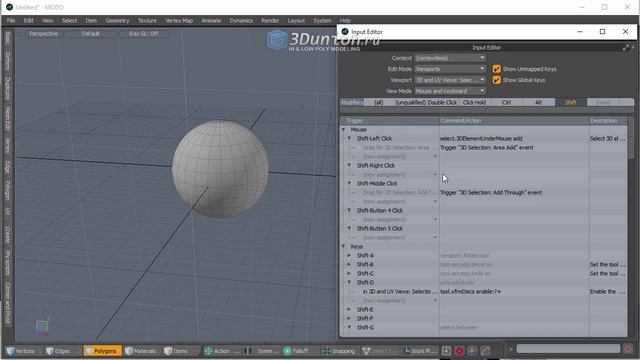Open the Render menu
Viewport: 640px width, 360px height.
click(x=270, y=20)
